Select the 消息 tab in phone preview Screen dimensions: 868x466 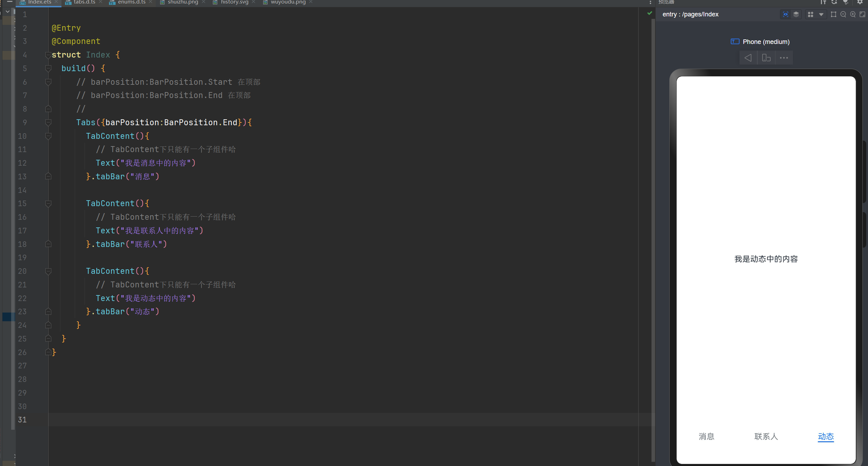706,436
